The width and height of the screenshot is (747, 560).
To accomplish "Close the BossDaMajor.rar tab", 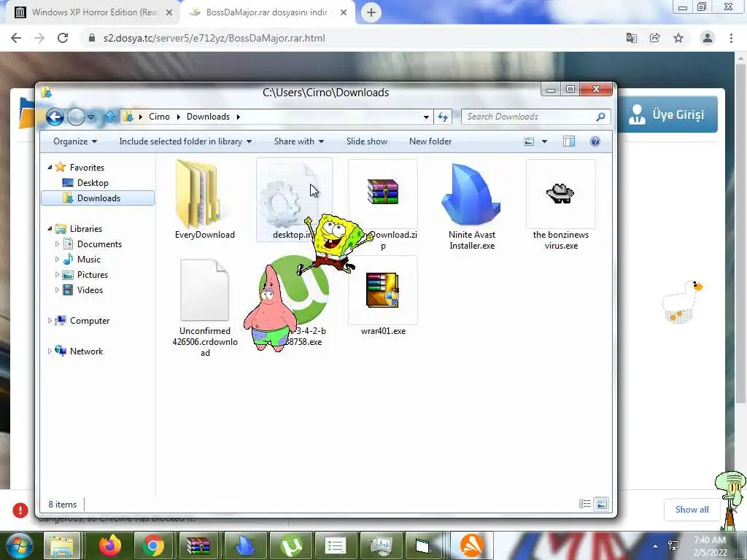I will (x=344, y=12).
